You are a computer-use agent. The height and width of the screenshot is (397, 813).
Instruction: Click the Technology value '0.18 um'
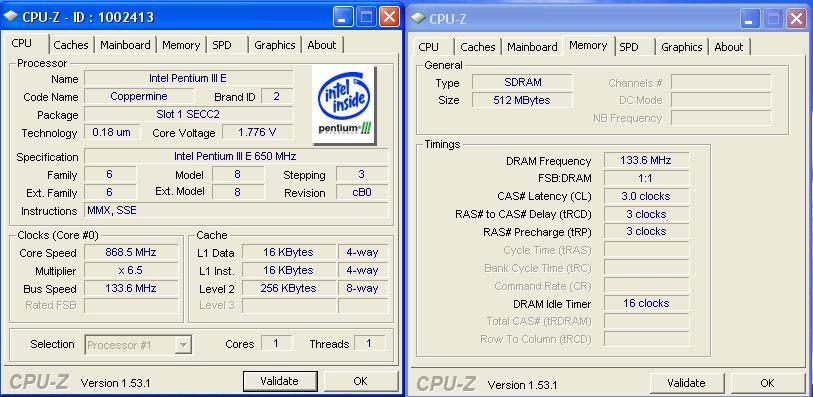pyautogui.click(x=113, y=132)
